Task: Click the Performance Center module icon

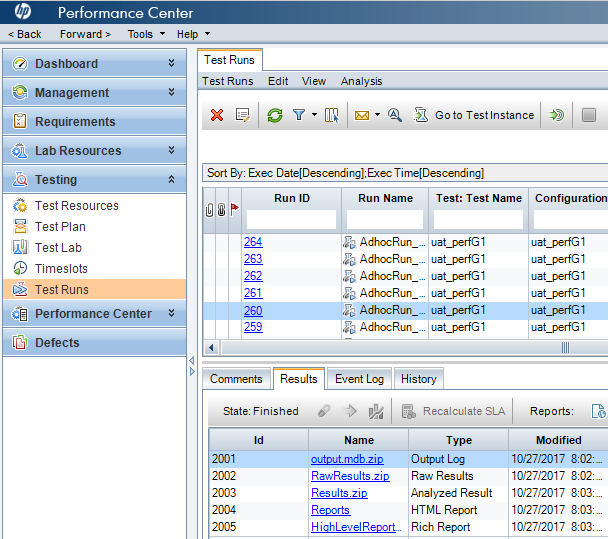Action: 20,313
